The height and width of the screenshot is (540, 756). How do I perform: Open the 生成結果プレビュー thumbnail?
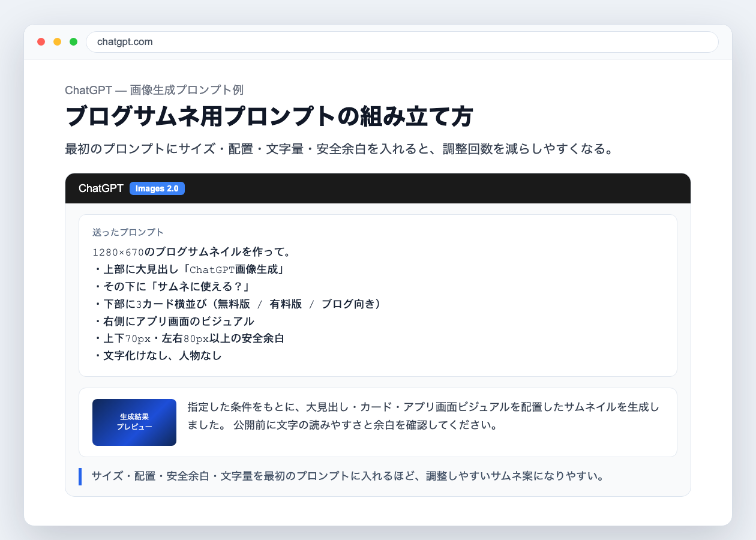(x=134, y=422)
